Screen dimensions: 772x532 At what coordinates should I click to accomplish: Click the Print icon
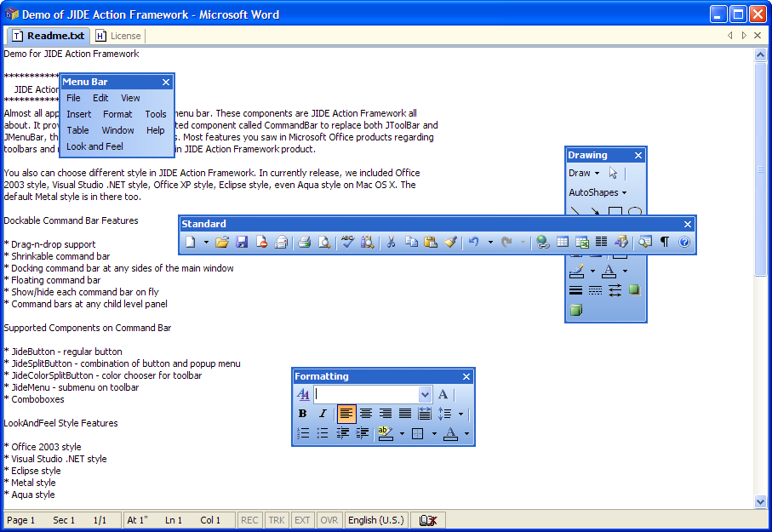click(x=305, y=242)
